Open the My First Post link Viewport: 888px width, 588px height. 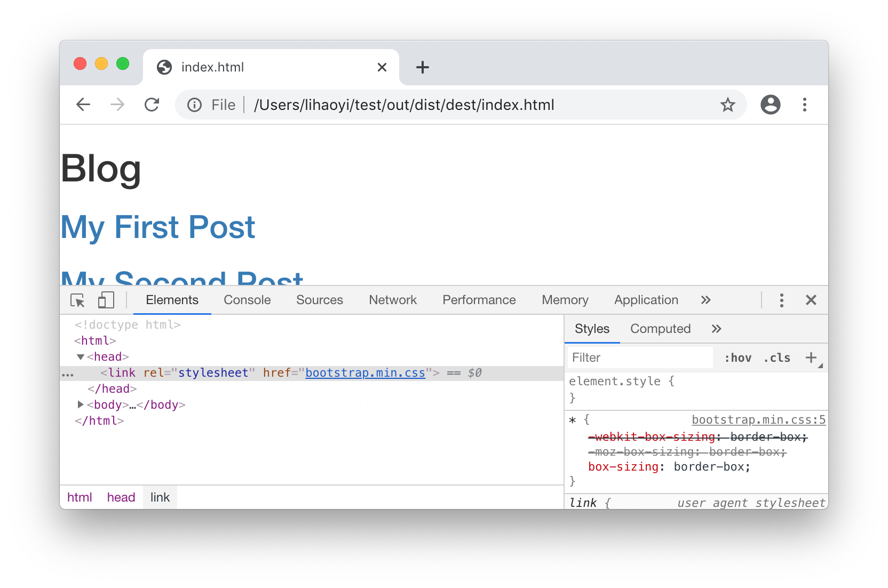coord(157,227)
